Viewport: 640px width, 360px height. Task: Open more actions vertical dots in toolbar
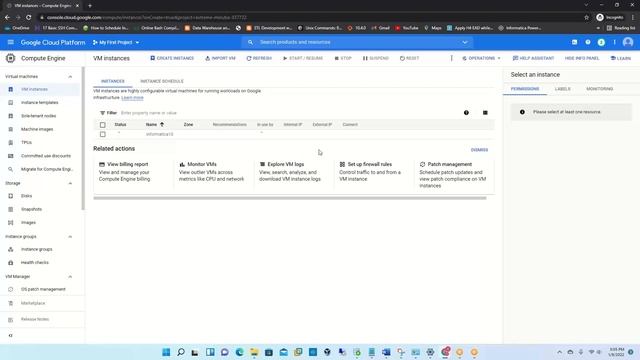point(451,58)
